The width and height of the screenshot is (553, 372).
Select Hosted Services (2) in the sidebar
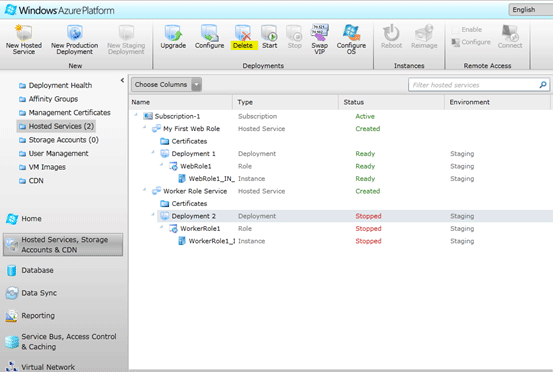pyautogui.click(x=56, y=126)
